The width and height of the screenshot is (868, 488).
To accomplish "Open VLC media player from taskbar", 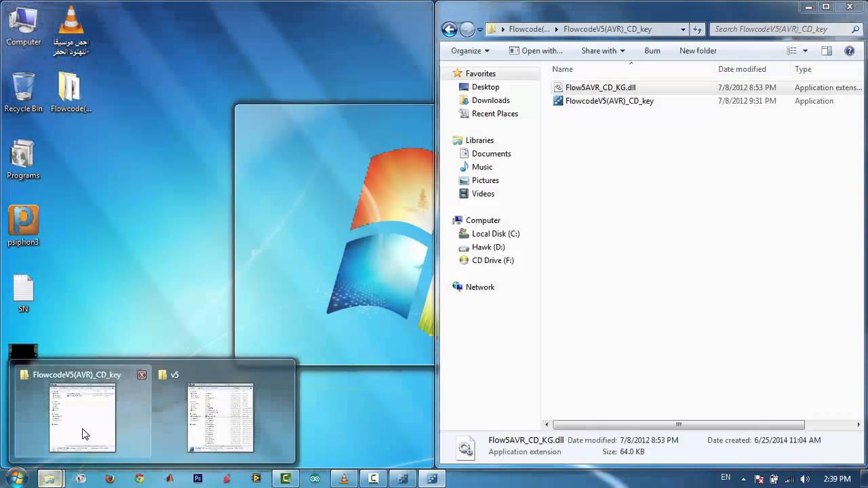I will (x=344, y=479).
